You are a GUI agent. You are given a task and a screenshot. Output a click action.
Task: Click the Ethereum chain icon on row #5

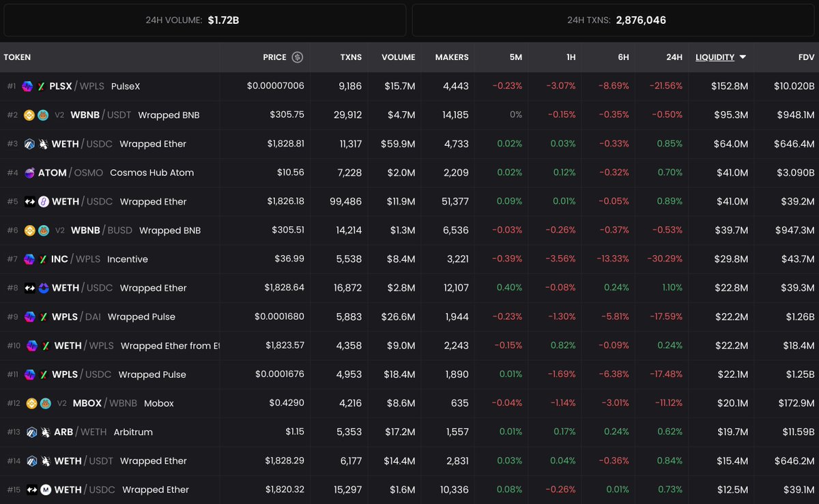coord(29,201)
